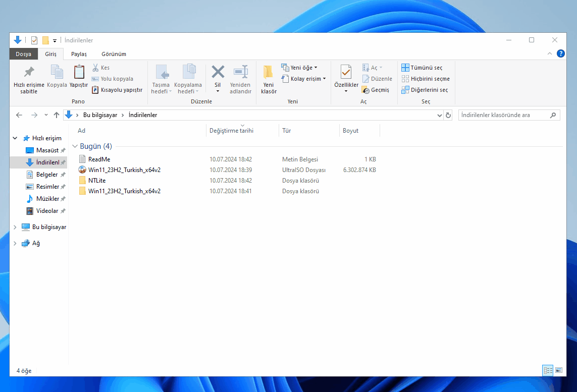The width and height of the screenshot is (577, 392).
Task: Collapse Hızlı erişim tree node
Action: [x=15, y=138]
